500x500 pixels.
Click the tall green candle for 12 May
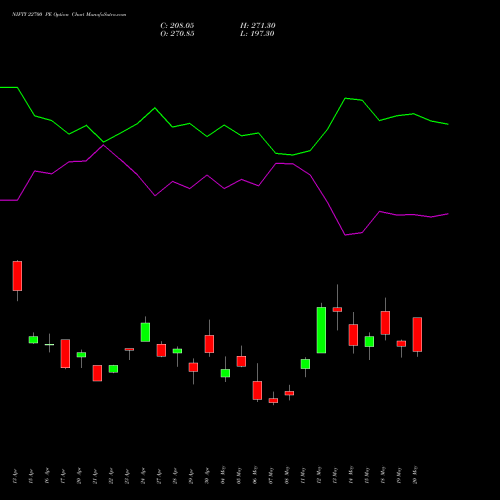point(321,330)
